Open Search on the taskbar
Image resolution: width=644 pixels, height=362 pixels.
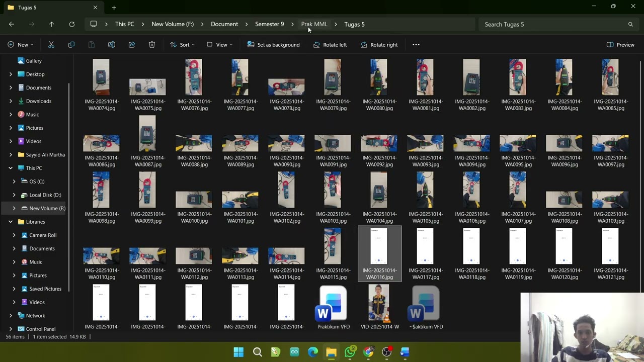click(x=257, y=352)
